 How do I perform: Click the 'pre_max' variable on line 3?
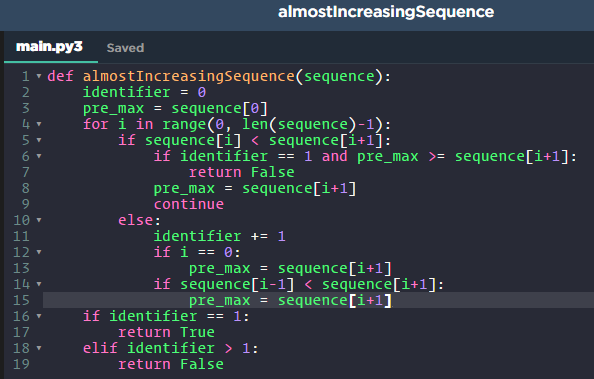(x=114, y=109)
